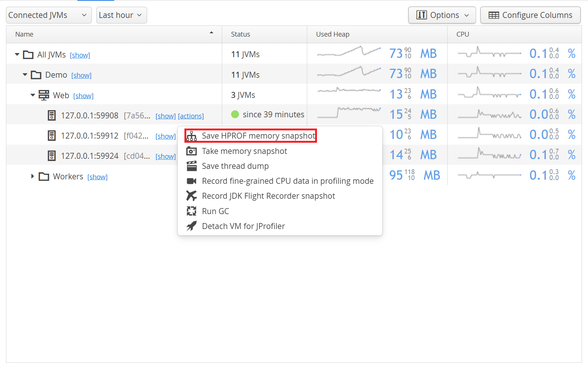Choose Detach VM for JProfiler

(243, 226)
